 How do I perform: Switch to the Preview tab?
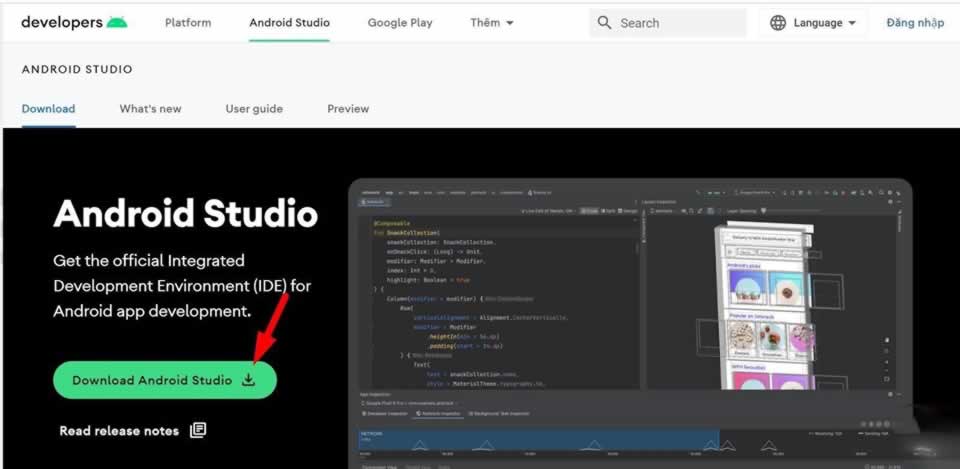(348, 109)
